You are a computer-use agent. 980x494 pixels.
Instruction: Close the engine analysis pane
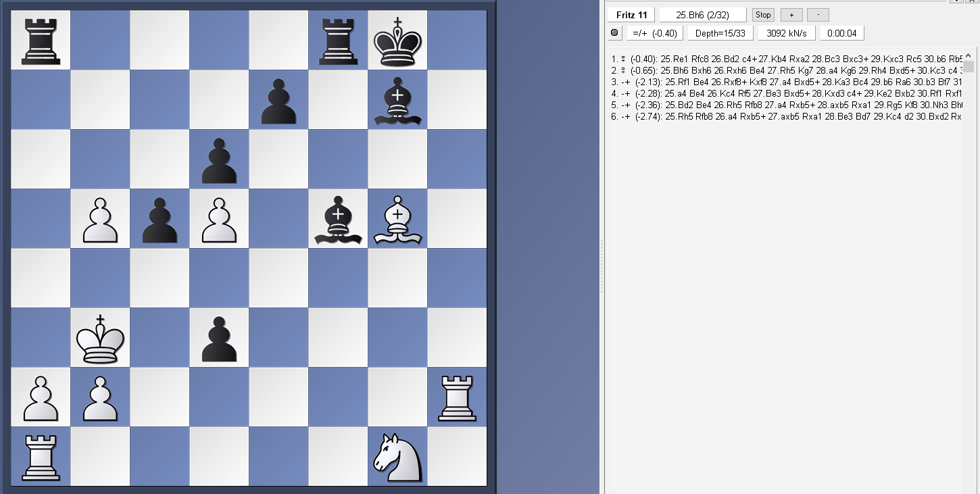973,1
